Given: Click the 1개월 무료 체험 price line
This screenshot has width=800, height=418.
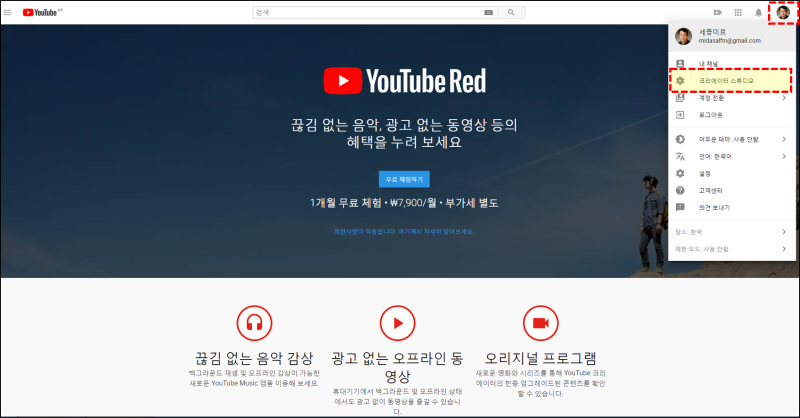Looking at the screenshot, I should click(x=404, y=203).
